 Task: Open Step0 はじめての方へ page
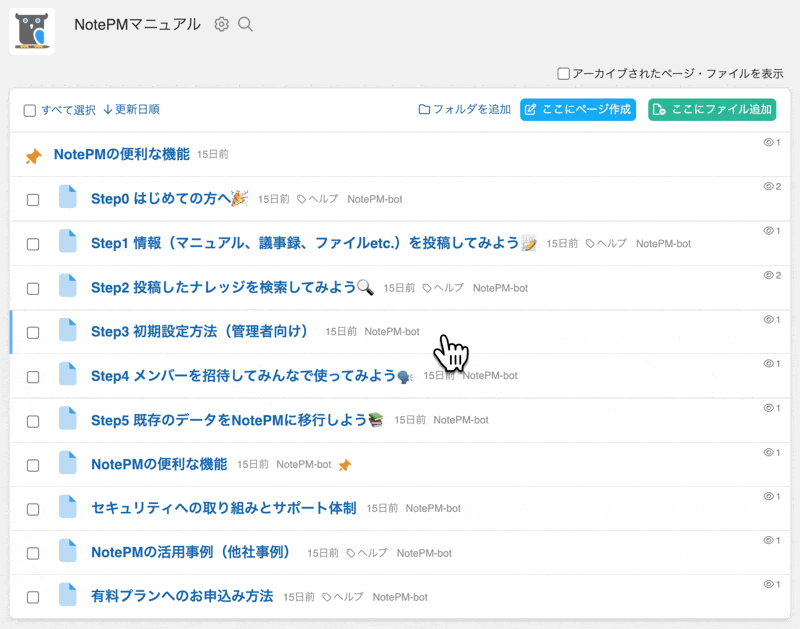[169, 198]
